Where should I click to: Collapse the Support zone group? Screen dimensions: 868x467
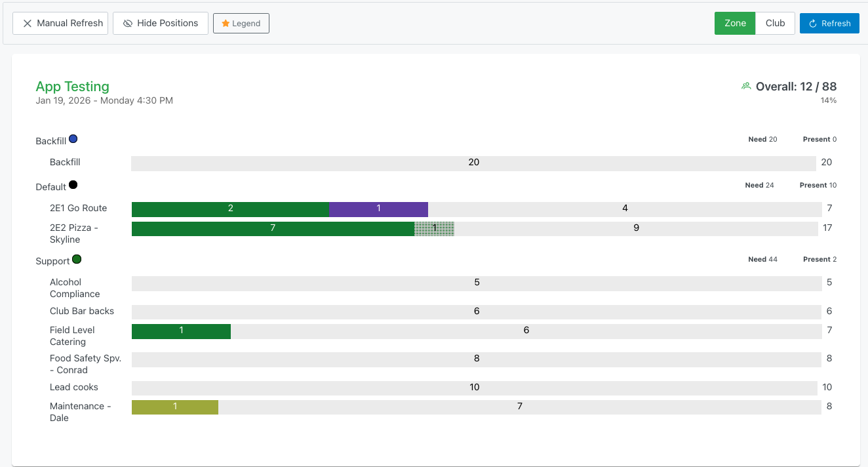(52, 260)
